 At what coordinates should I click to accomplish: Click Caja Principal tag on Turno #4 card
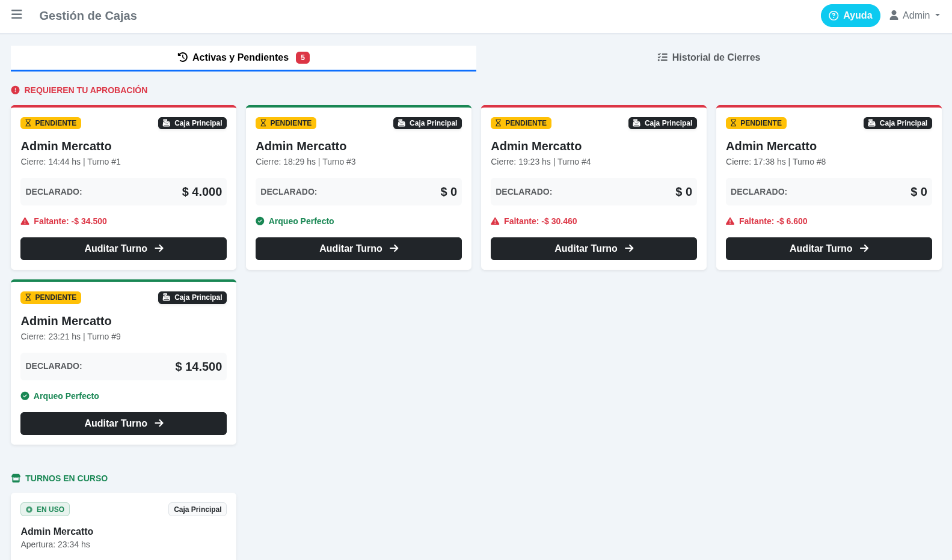point(663,123)
